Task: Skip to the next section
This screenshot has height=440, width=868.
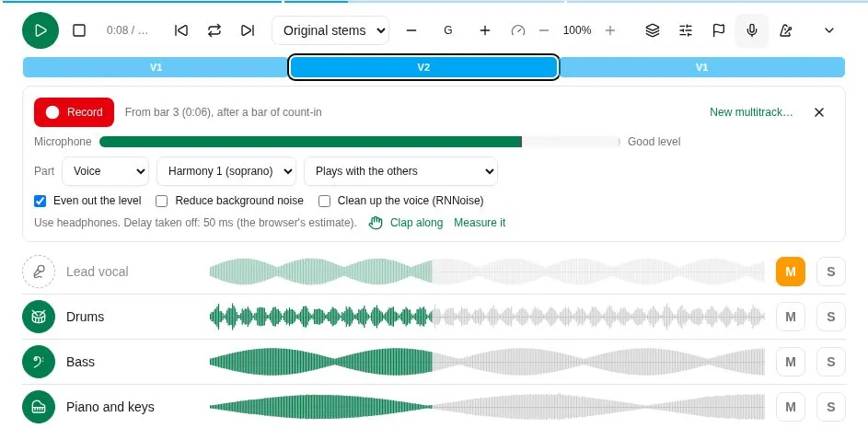Action: [248, 30]
